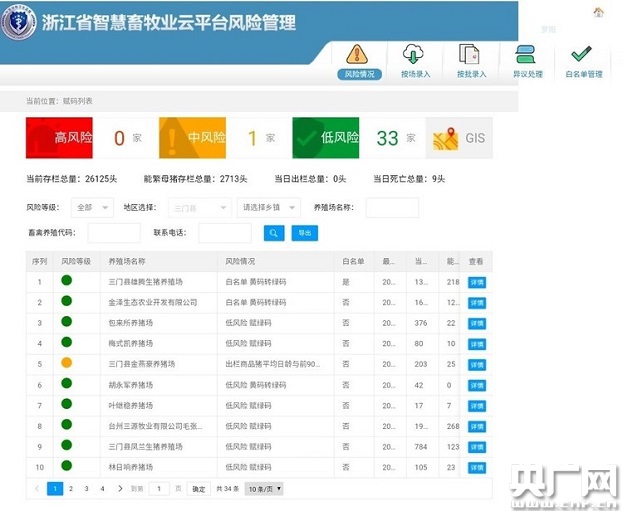623x511 pixels.
Task: Select the 异议处理 icon
Action: tap(526, 60)
